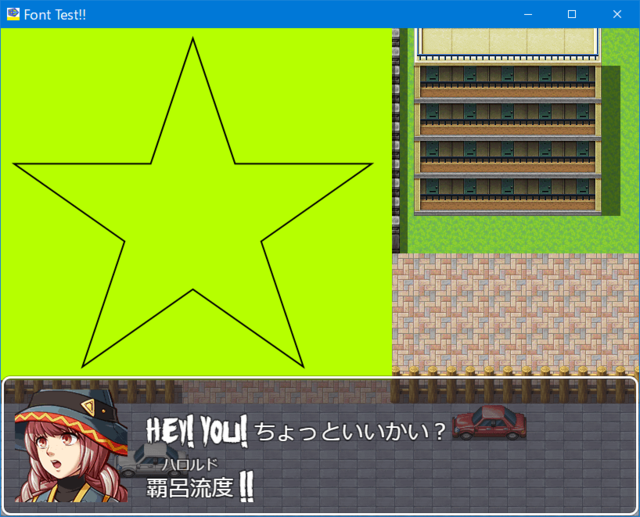
Task: Click the Font Test!! app icon in title bar
Action: (13, 14)
